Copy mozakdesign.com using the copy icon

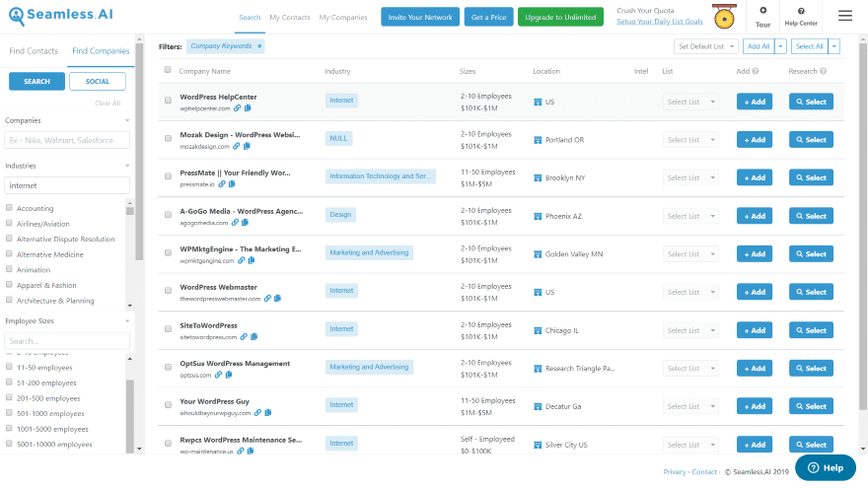(247, 146)
